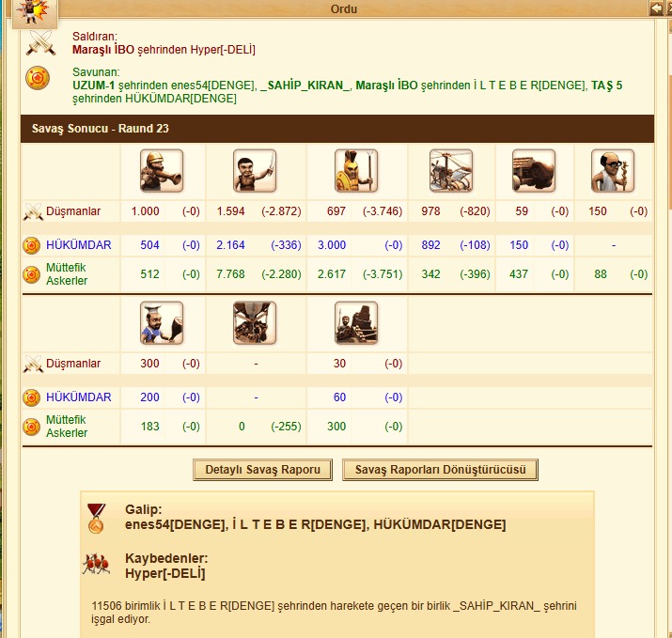Click the doctor unit icon
The width and height of the screenshot is (672, 638).
[613, 170]
